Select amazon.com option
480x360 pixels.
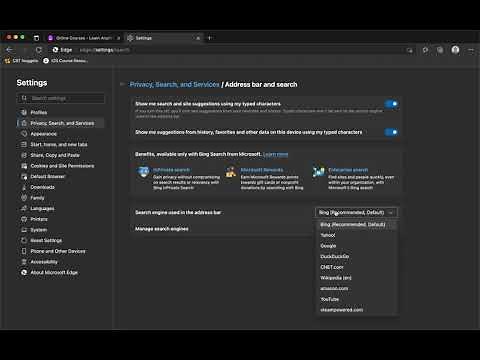tap(357, 289)
